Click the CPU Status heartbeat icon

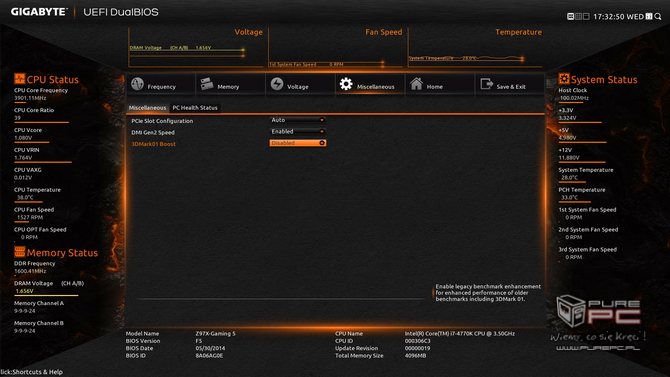point(19,79)
